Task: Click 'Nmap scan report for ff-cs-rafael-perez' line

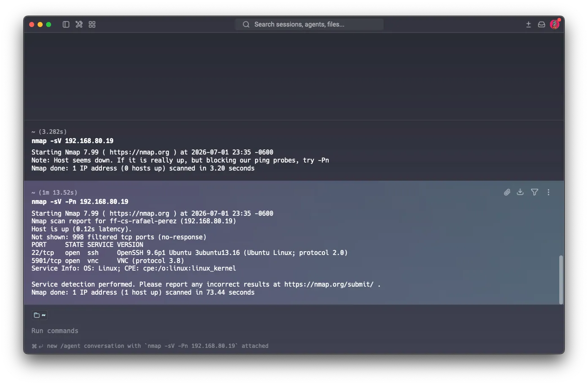Action: [134, 221]
